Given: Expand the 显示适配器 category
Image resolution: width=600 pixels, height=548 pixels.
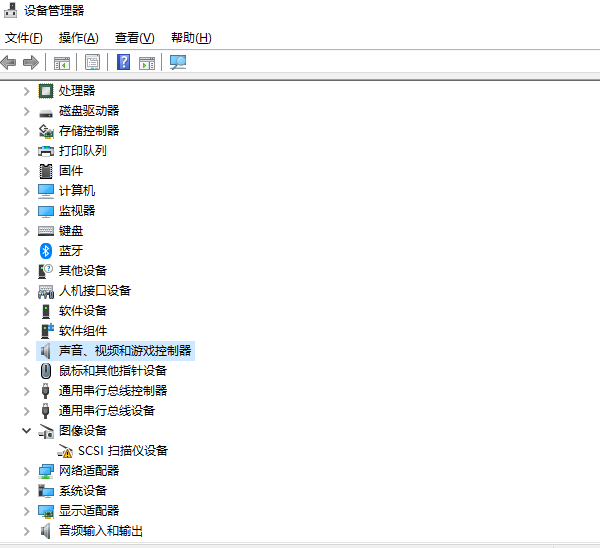Looking at the screenshot, I should coord(27,511).
